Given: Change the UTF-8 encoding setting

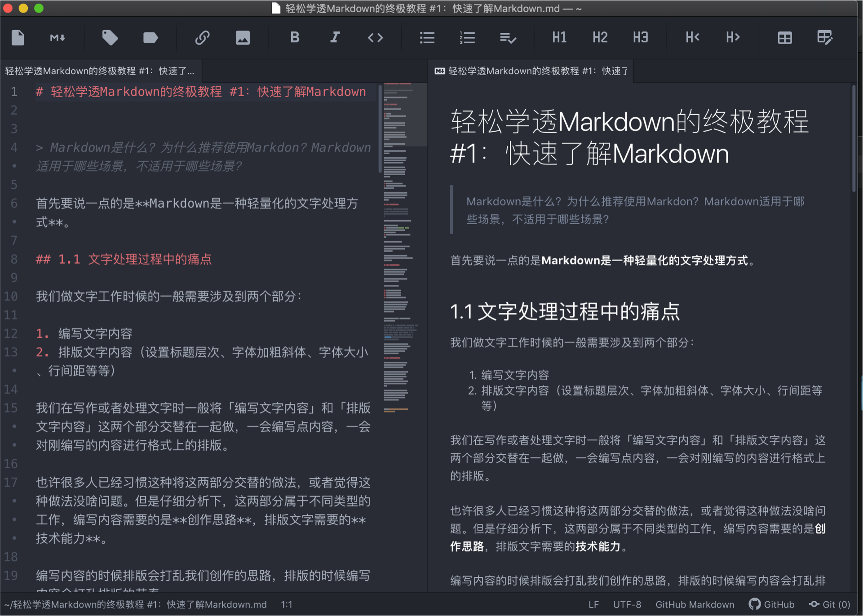Looking at the screenshot, I should pos(627,604).
